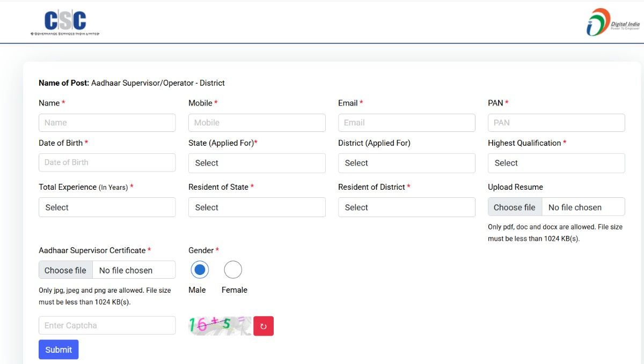644x364 pixels.
Task: Click the Enter Captcha text box
Action: [107, 325]
